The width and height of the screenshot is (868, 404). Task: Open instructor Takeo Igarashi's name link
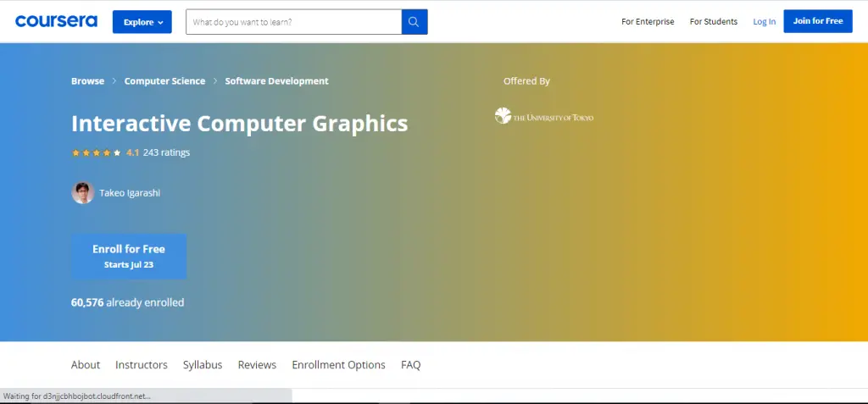130,193
